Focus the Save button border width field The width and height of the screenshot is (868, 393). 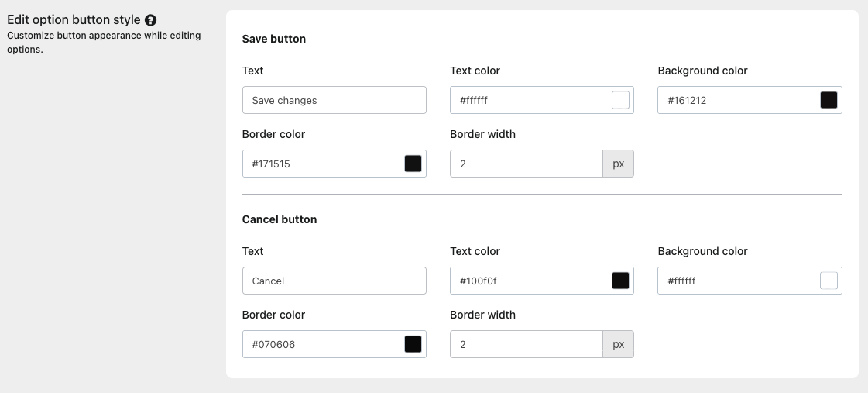526,164
